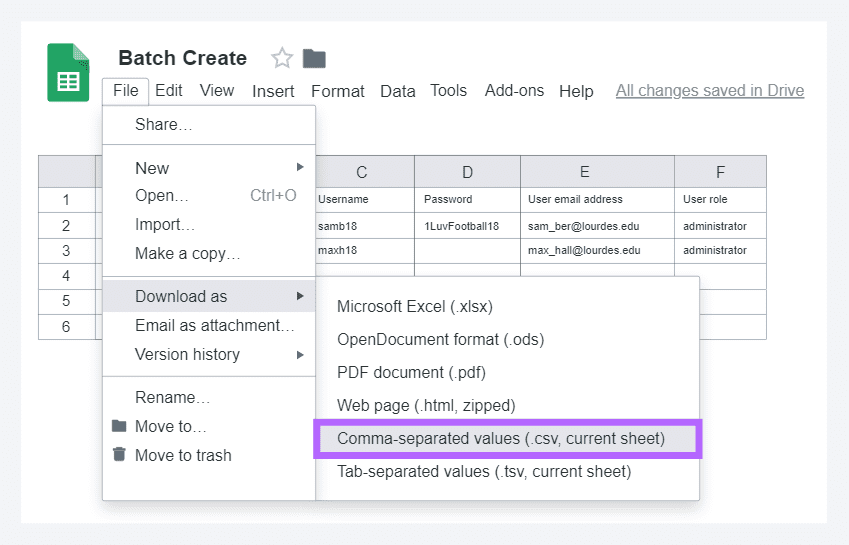This screenshot has height=545, width=849.
Task: Select Move to trash
Action: [209, 455]
